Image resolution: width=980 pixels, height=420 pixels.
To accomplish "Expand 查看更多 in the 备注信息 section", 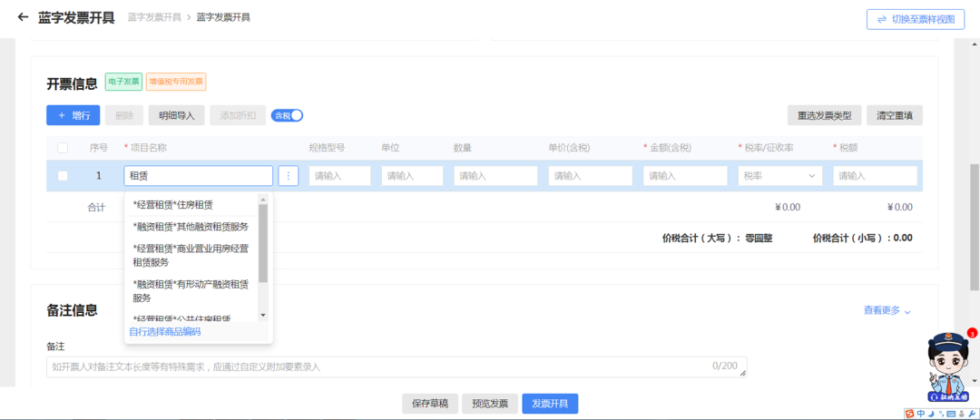I will pos(887,310).
